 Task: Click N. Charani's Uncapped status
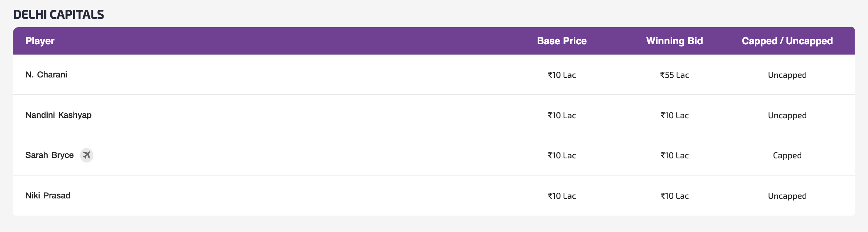787,75
